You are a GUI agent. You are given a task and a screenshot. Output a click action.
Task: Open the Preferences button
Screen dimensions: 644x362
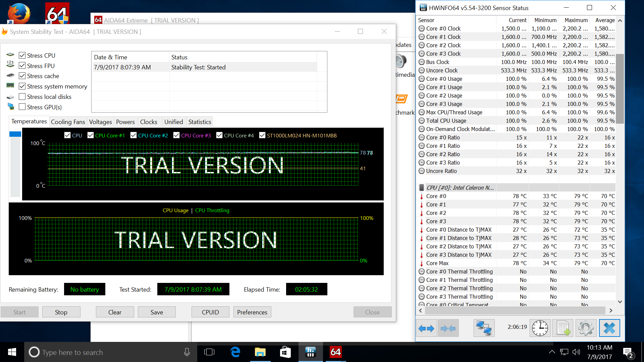[252, 312]
